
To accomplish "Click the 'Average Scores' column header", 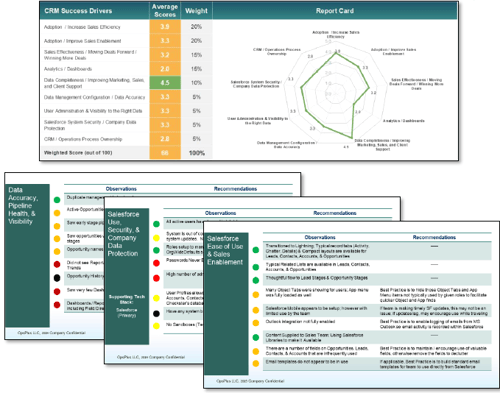I will pyautogui.click(x=165, y=11).
